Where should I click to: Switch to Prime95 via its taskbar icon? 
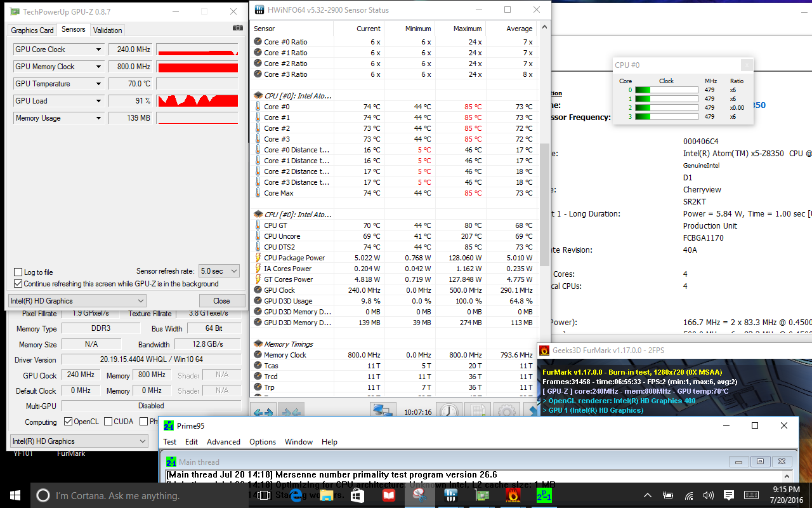click(544, 495)
